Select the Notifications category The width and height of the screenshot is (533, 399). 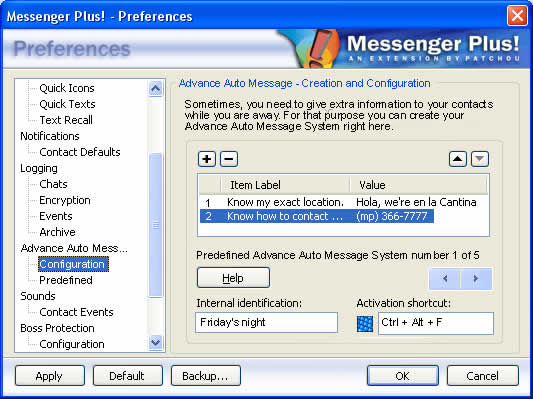(50, 136)
